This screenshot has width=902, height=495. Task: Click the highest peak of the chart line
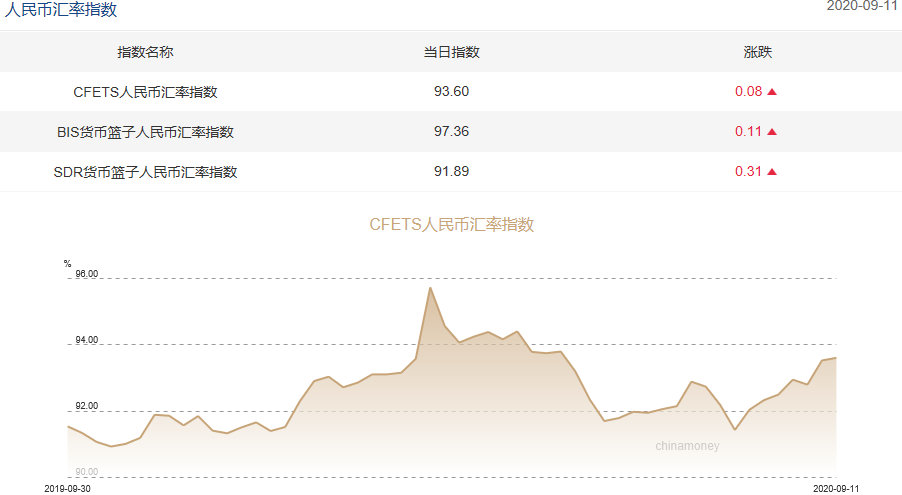tap(430, 288)
